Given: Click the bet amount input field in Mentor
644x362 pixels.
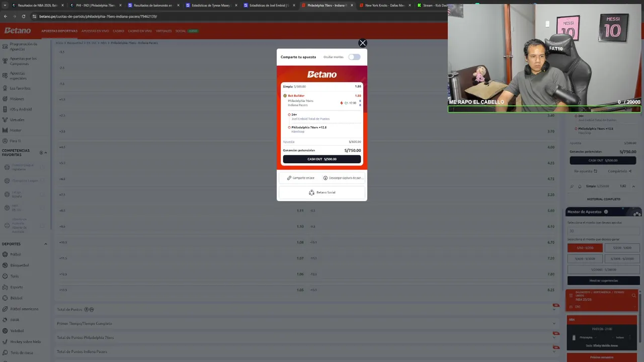Looking at the screenshot, I should coord(604,231).
